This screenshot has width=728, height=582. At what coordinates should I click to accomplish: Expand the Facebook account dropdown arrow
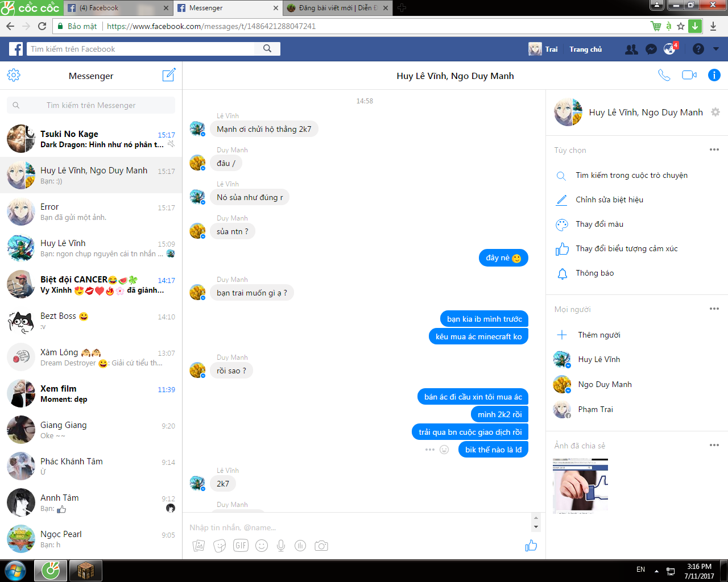click(716, 49)
